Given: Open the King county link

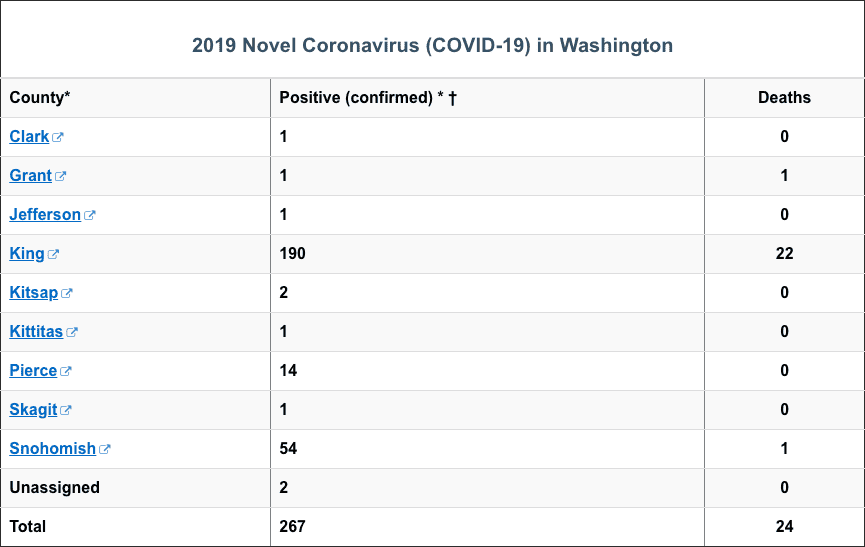Looking at the screenshot, I should (26, 254).
